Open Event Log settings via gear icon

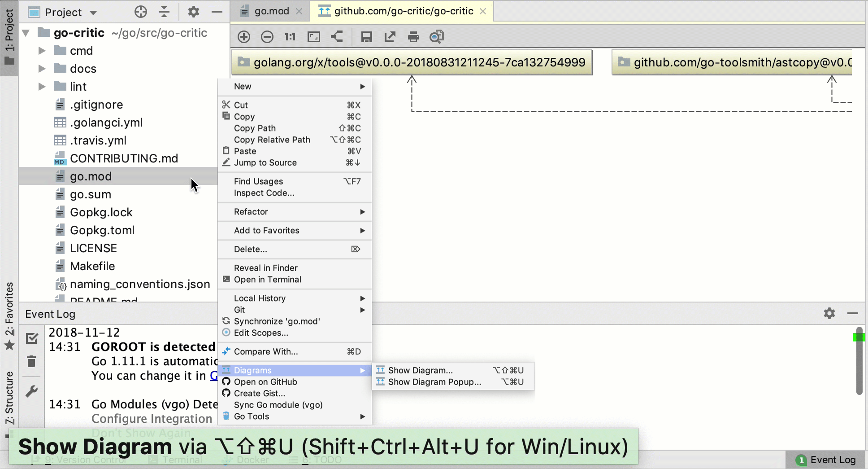point(829,313)
